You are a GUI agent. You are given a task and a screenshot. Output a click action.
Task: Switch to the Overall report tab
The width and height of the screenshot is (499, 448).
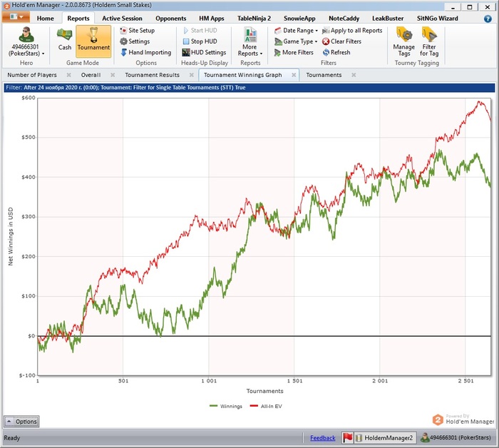(91, 75)
